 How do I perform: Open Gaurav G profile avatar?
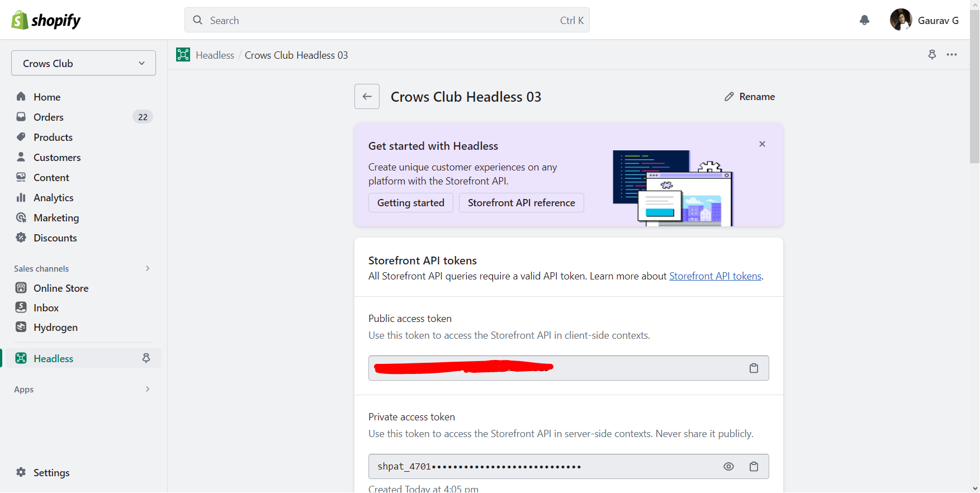pos(901,20)
